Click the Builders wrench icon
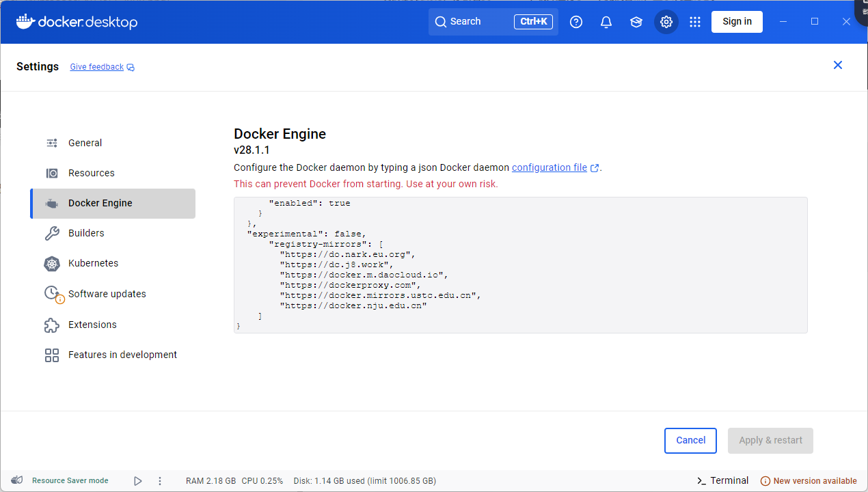This screenshot has width=868, height=492. [x=52, y=234]
